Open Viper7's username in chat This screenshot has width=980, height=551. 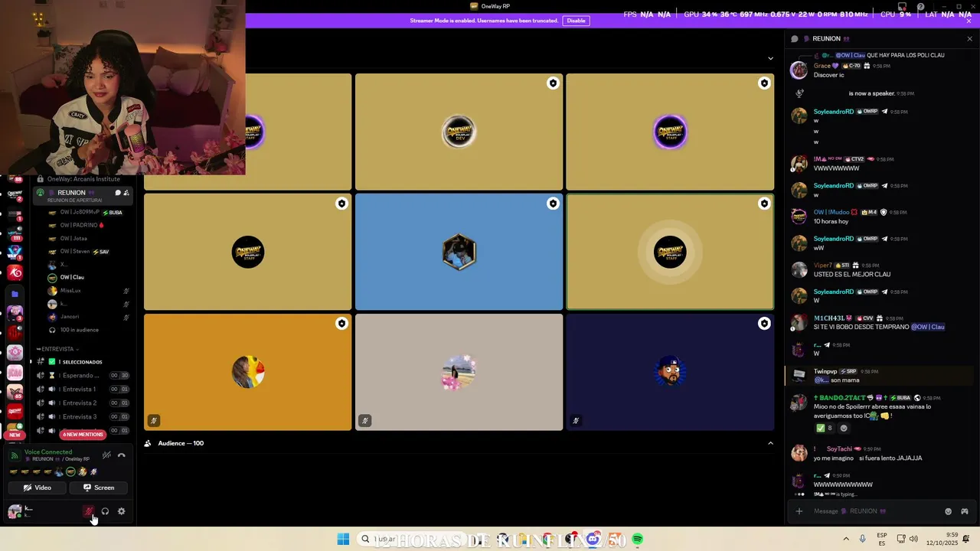pyautogui.click(x=822, y=266)
